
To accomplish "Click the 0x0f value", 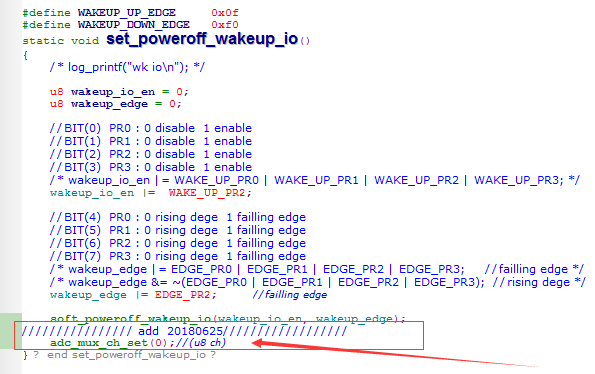I will tap(225, 13).
